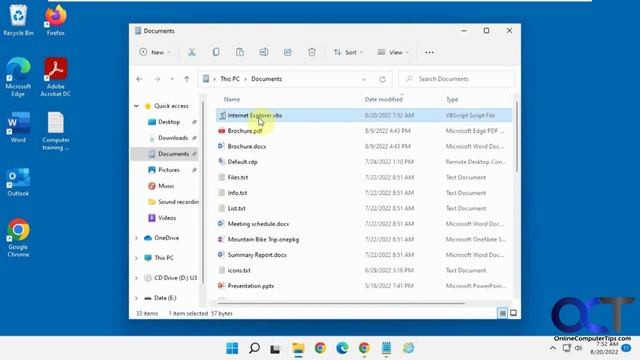Sort by Date modified column header
The image size is (640, 360).
click(383, 99)
